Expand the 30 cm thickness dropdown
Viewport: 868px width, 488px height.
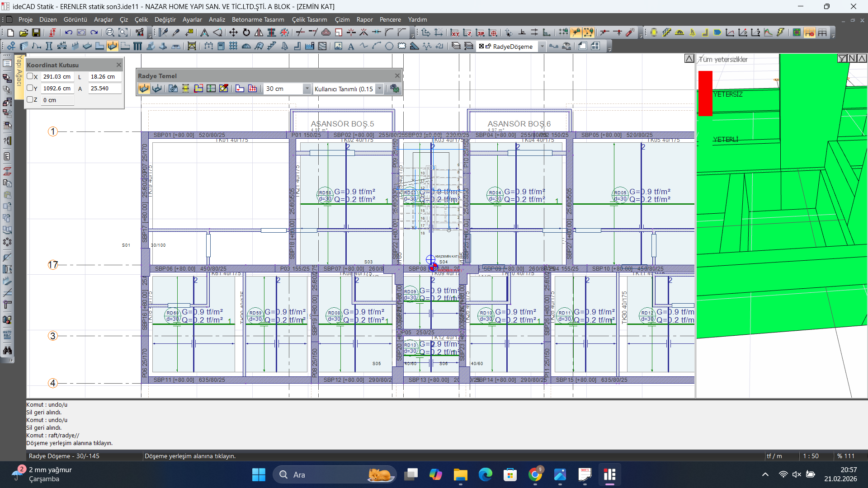307,89
